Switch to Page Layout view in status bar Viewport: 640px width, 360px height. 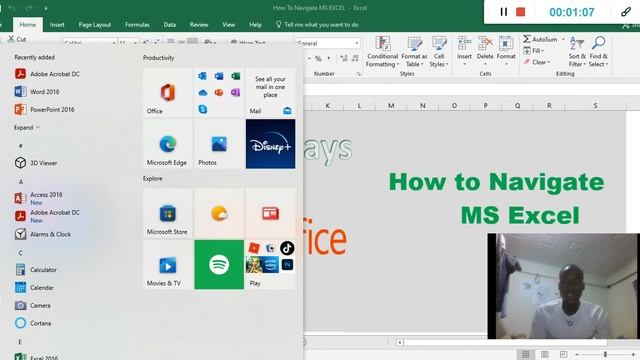(544, 354)
